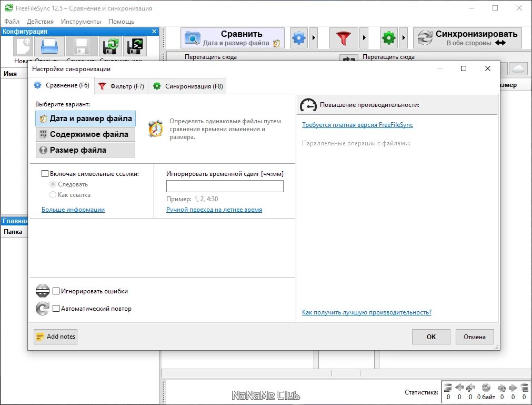Click the statistics data amount disk icon

[x=486, y=388]
